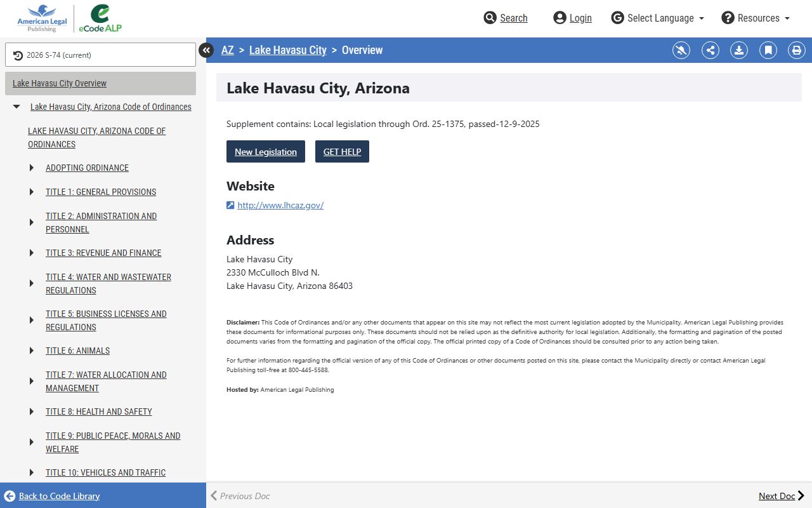
Task: Click the back arrow icon in footer
Action: coord(10,496)
